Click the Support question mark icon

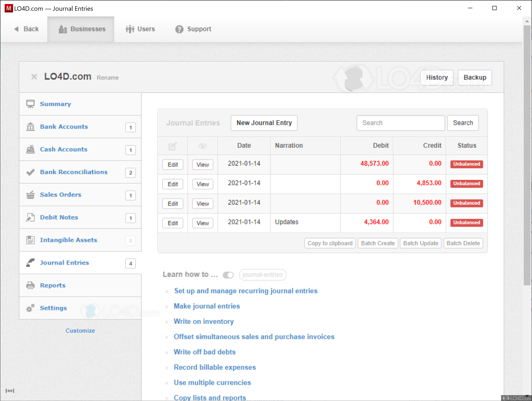click(179, 29)
